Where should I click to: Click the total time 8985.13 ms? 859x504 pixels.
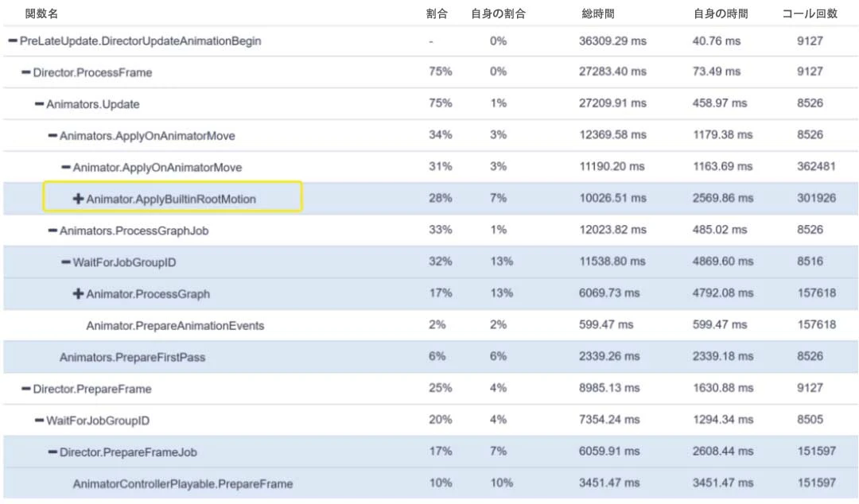[609, 389]
